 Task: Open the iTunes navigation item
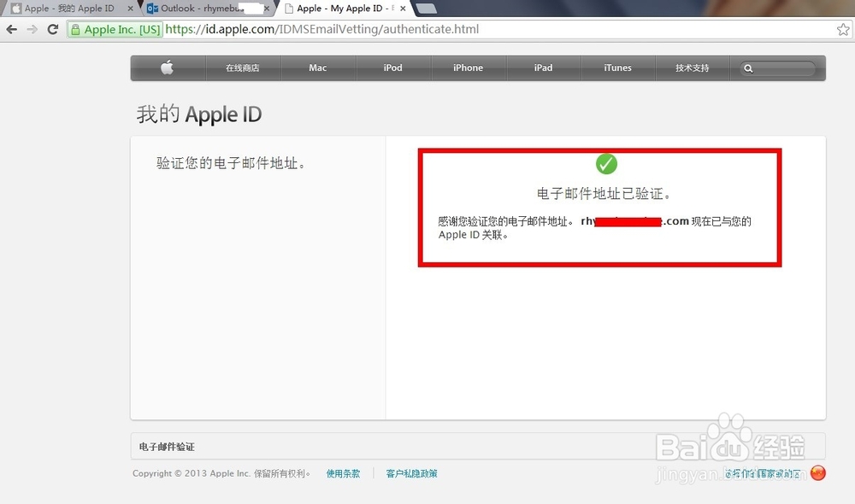pos(618,67)
